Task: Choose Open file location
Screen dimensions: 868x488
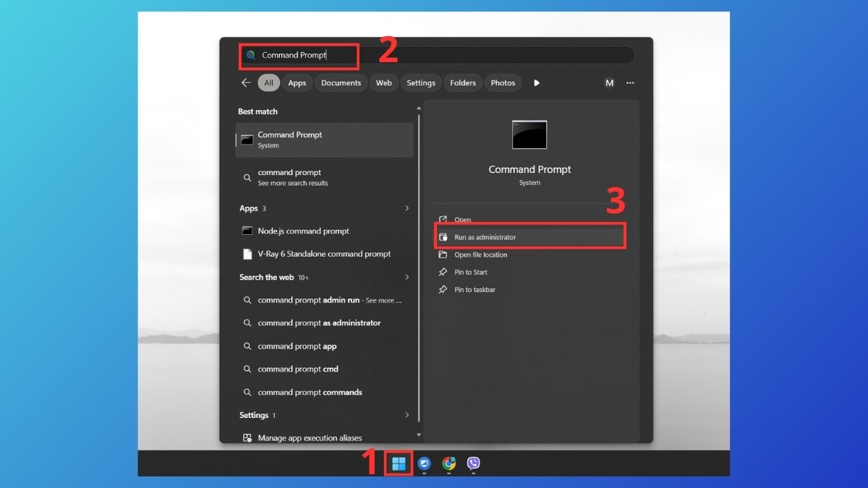Action: point(529,254)
